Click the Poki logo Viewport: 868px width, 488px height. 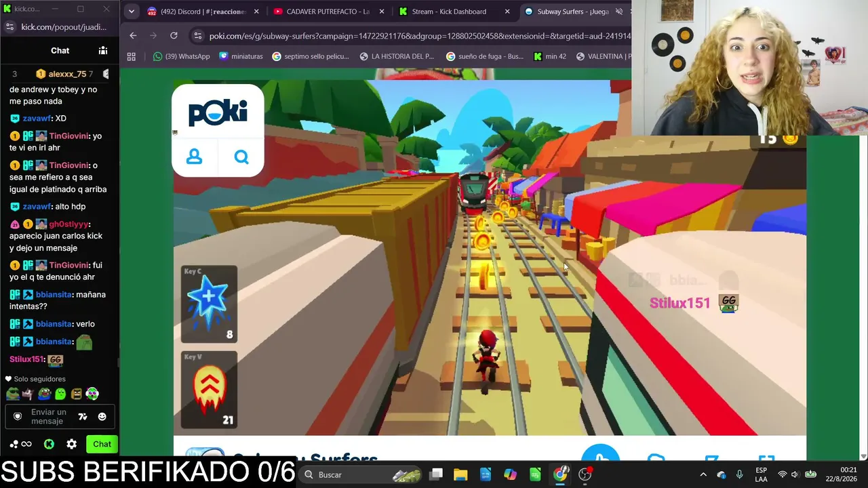[218, 112]
